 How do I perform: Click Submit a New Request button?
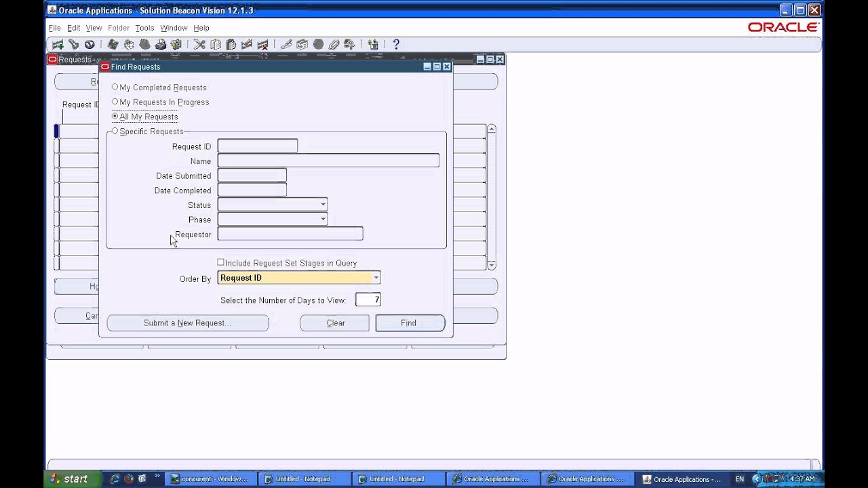click(188, 323)
